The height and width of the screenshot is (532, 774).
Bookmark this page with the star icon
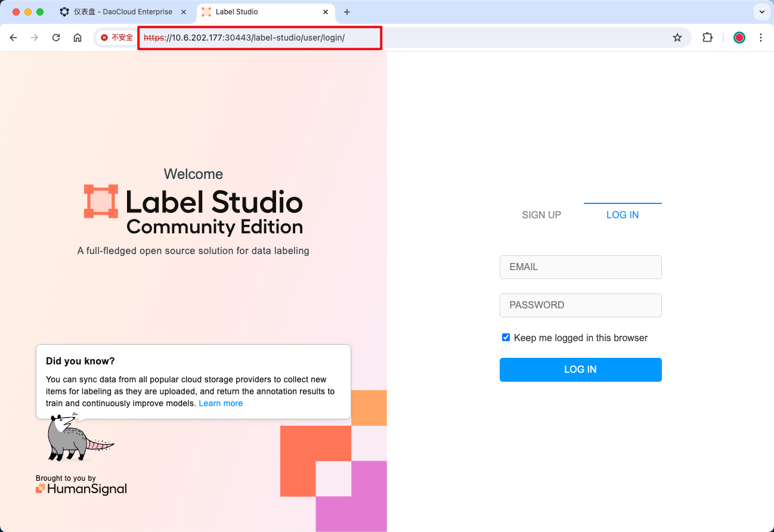tap(677, 37)
